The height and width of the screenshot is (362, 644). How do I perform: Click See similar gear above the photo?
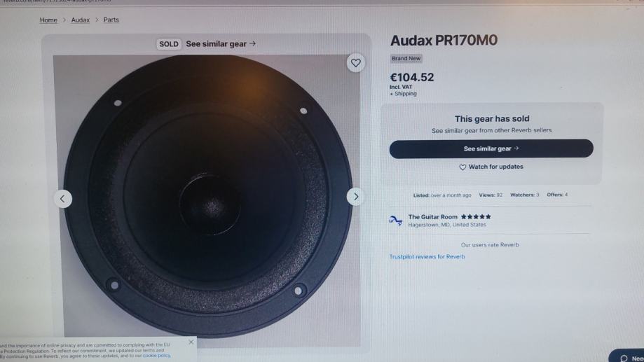[x=221, y=44]
